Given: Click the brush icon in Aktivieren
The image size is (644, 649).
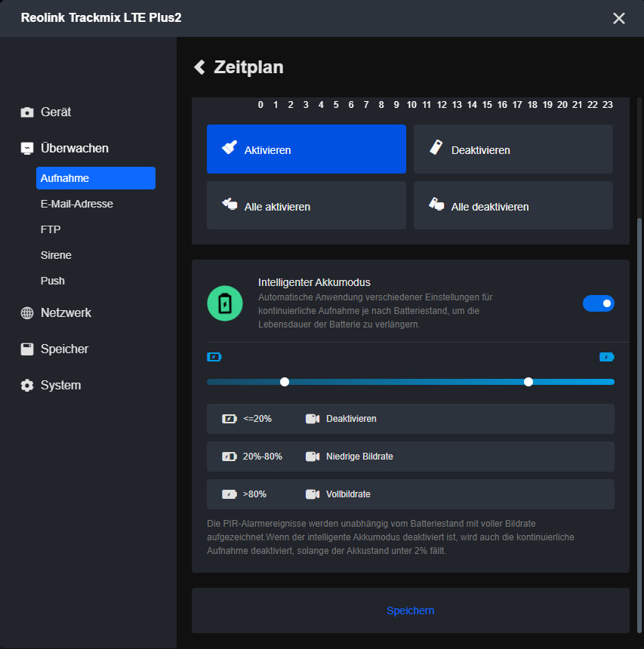Looking at the screenshot, I should click(229, 147).
